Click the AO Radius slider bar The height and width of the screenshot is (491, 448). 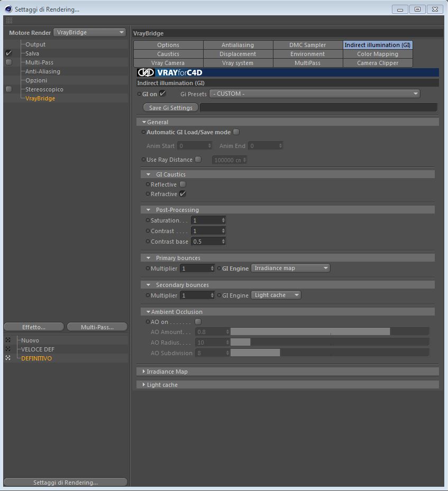pyautogui.click(x=330, y=342)
